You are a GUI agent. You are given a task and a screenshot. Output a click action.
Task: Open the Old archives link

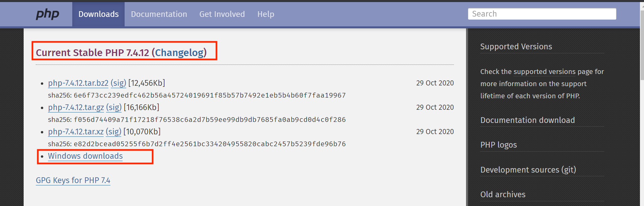point(503,195)
